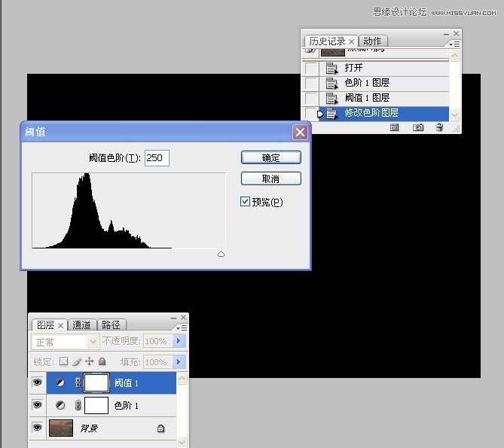Viewport: 504px width, 448px height.
Task: Select the 阈值 1 图层 history state
Action: click(x=367, y=98)
